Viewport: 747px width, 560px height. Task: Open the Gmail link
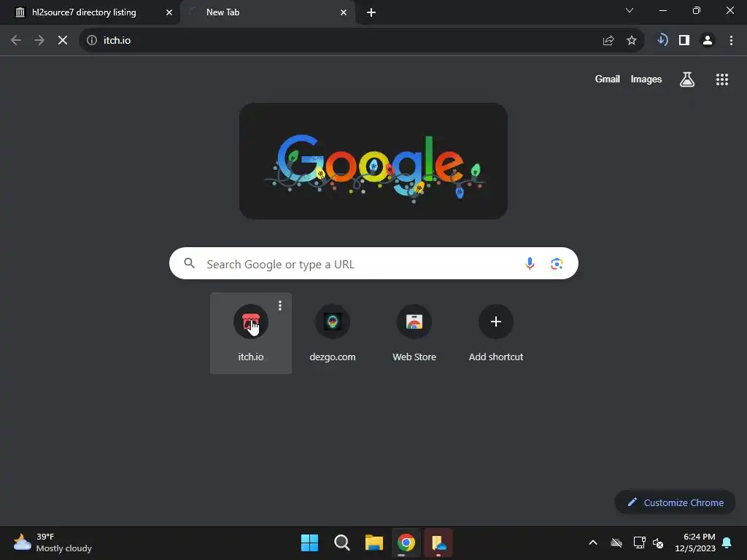click(607, 79)
